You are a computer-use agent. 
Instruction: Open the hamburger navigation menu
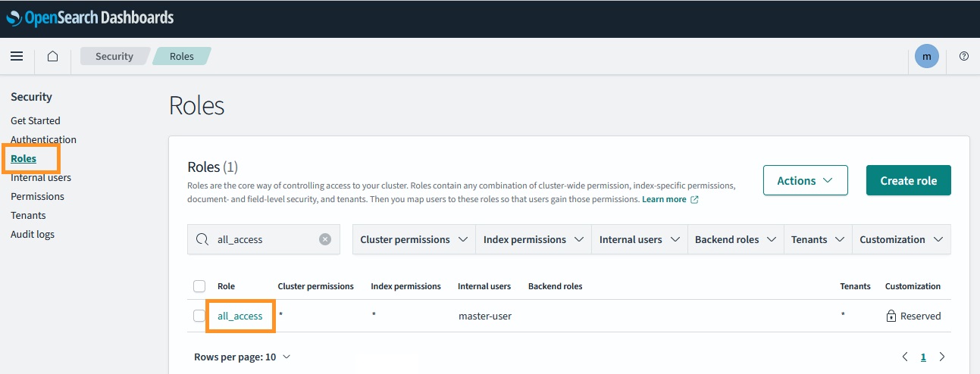pyautogui.click(x=17, y=56)
